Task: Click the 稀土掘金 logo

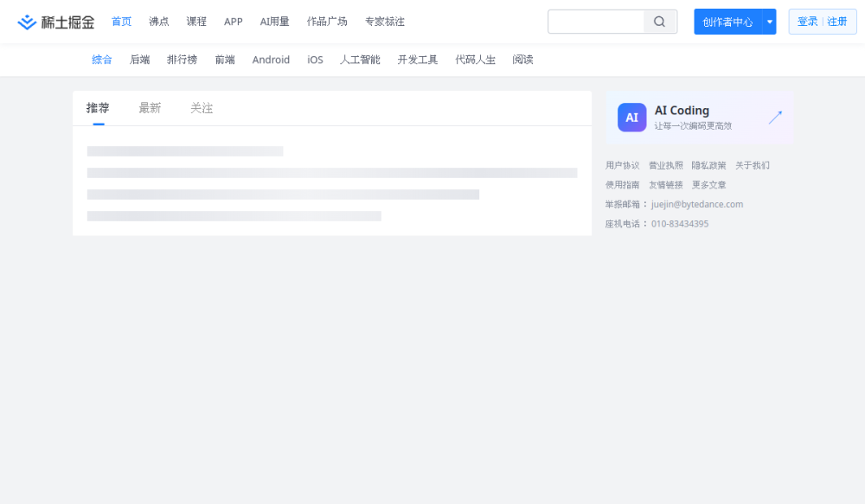Action: (56, 22)
